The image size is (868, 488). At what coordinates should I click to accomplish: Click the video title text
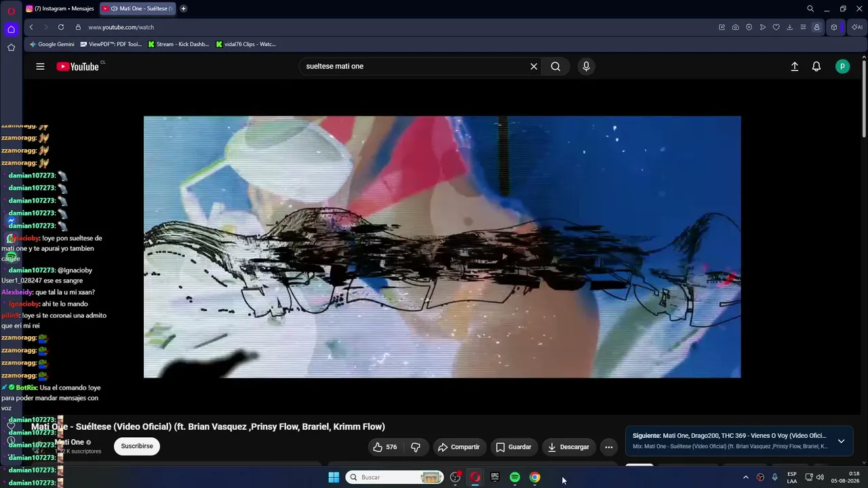pos(208,426)
